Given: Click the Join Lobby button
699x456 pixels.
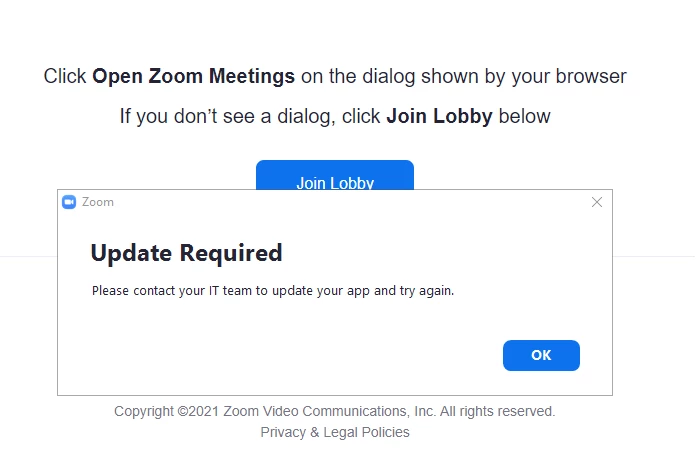Looking at the screenshot, I should click(334, 174).
